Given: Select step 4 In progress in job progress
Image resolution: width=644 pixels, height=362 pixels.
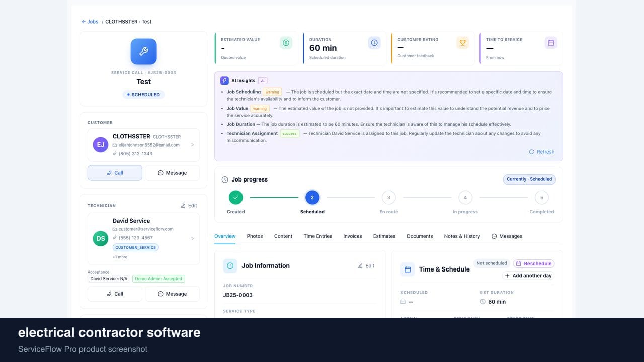Looking at the screenshot, I should (465, 198).
